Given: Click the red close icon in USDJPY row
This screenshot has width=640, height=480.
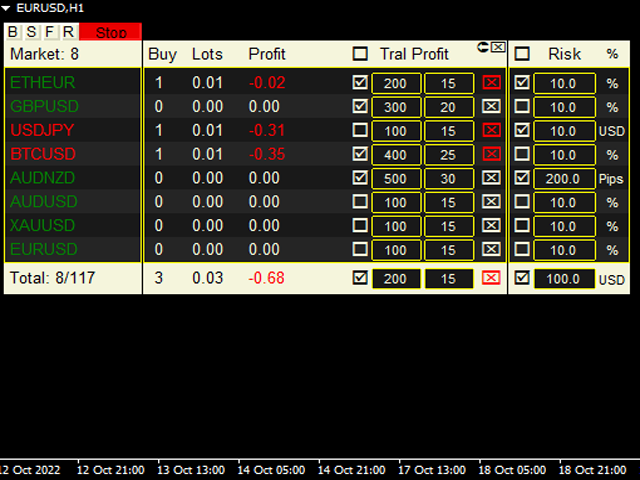Looking at the screenshot, I should [491, 130].
